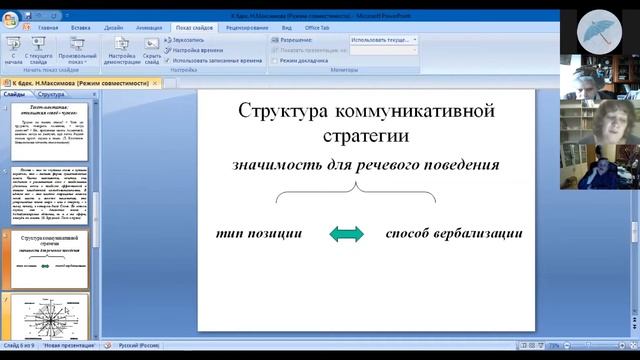Click the speaking woman's video tile
Screen dimensions: 640x360
[600, 122]
